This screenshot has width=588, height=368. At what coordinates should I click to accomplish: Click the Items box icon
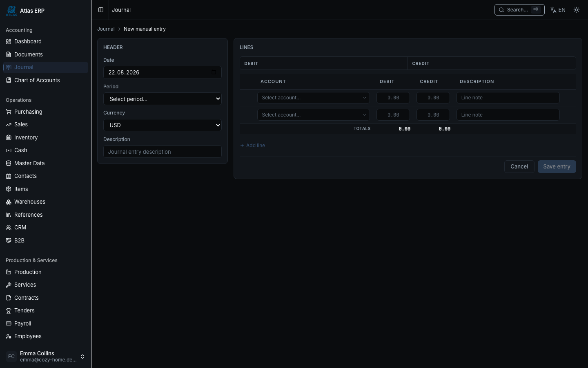click(9, 189)
